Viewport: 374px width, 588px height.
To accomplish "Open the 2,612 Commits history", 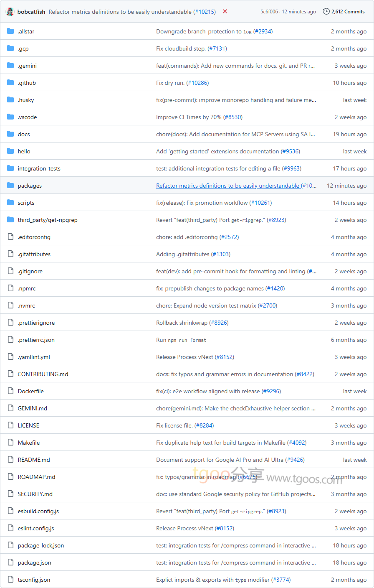I will (x=348, y=12).
